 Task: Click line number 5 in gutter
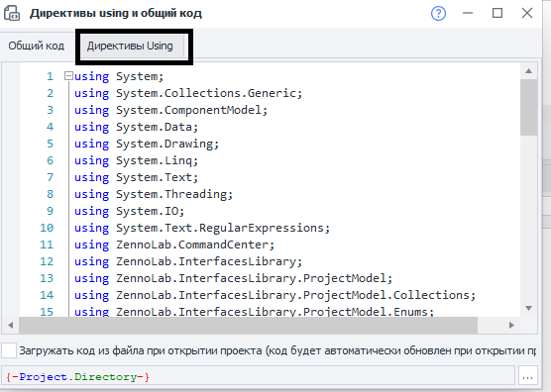(50, 144)
